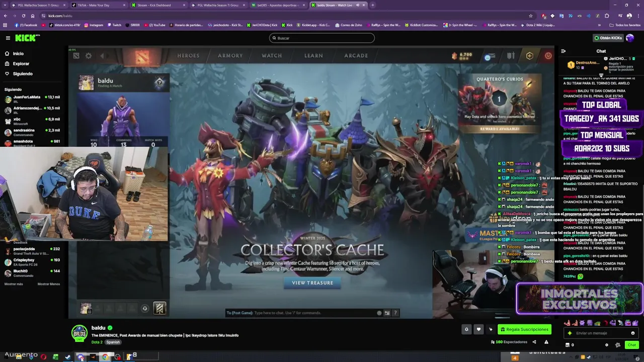Viewport: 644px width, 362px height.
Task: Open the Twitch bookmark
Action: click(x=114, y=25)
